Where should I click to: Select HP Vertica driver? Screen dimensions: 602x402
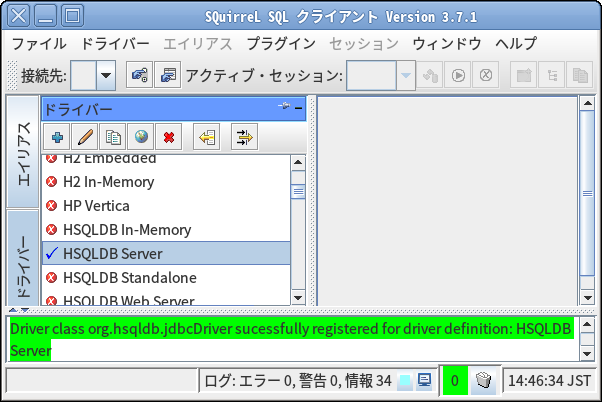(166, 206)
